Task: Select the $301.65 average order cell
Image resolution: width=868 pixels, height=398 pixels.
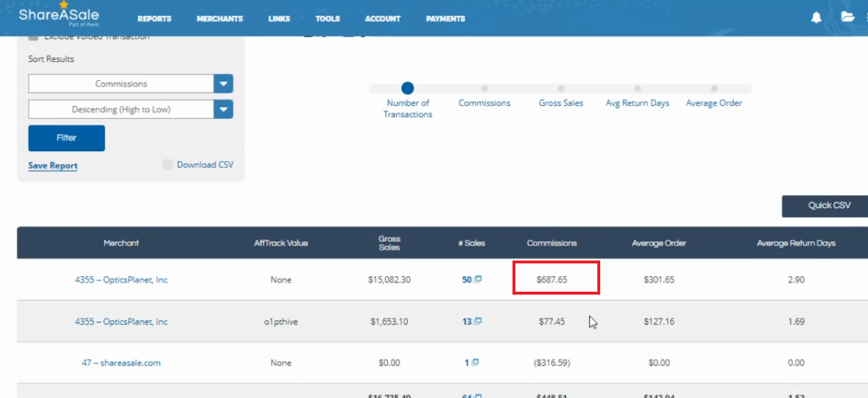Action: tap(659, 280)
